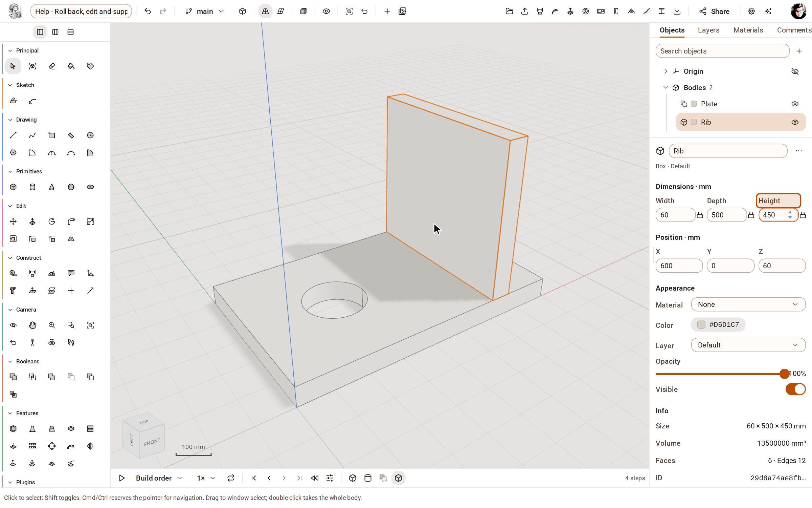Open the Mirror tool in Edit
Viewport: 812px width, 508px height.
pos(71,239)
